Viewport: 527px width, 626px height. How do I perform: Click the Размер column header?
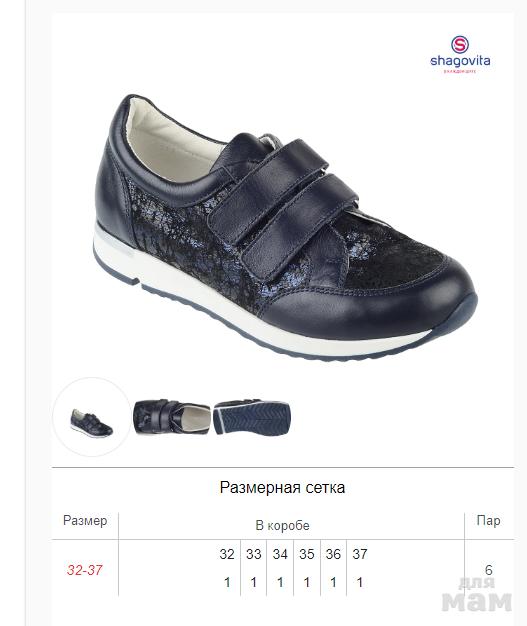click(x=85, y=521)
